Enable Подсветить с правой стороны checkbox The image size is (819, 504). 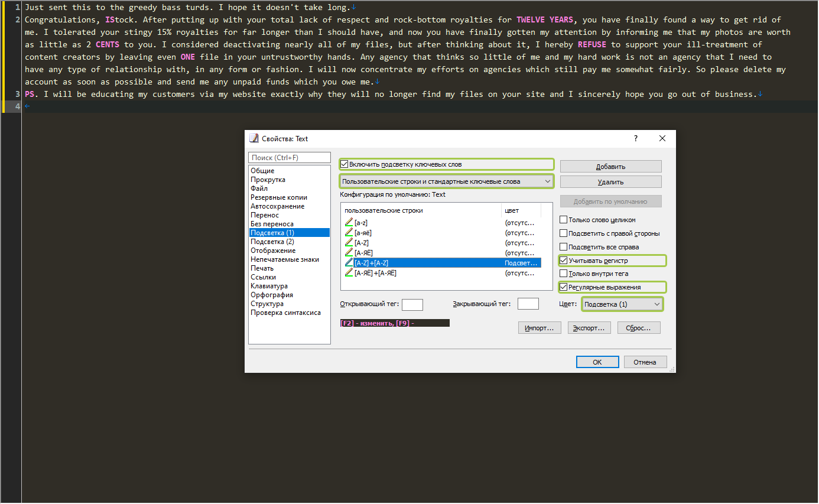(x=564, y=233)
